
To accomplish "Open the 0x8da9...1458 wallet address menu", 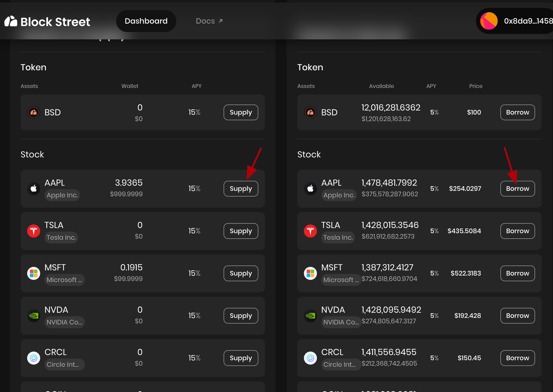I will (x=528, y=21).
